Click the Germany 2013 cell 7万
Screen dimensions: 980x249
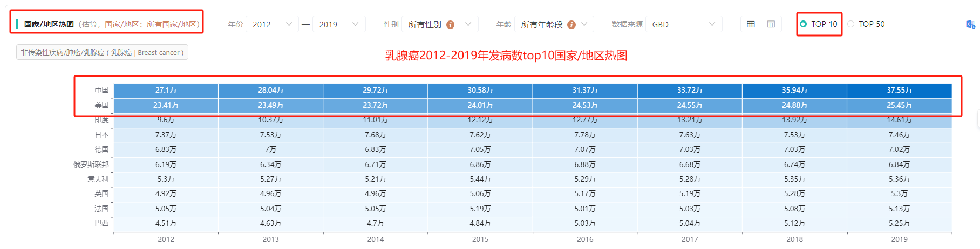(270, 149)
